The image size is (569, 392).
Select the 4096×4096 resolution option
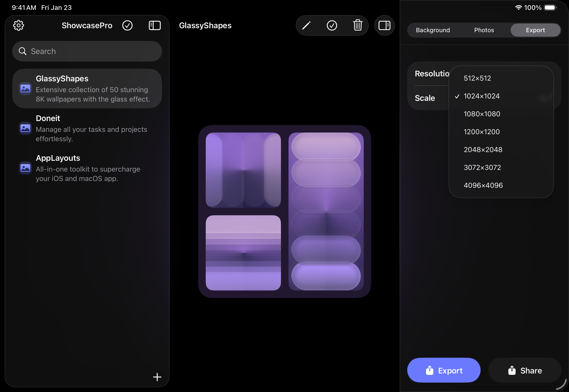pyautogui.click(x=483, y=185)
